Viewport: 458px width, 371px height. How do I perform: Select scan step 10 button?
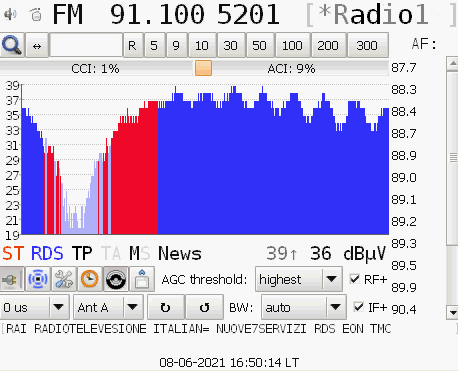click(202, 45)
